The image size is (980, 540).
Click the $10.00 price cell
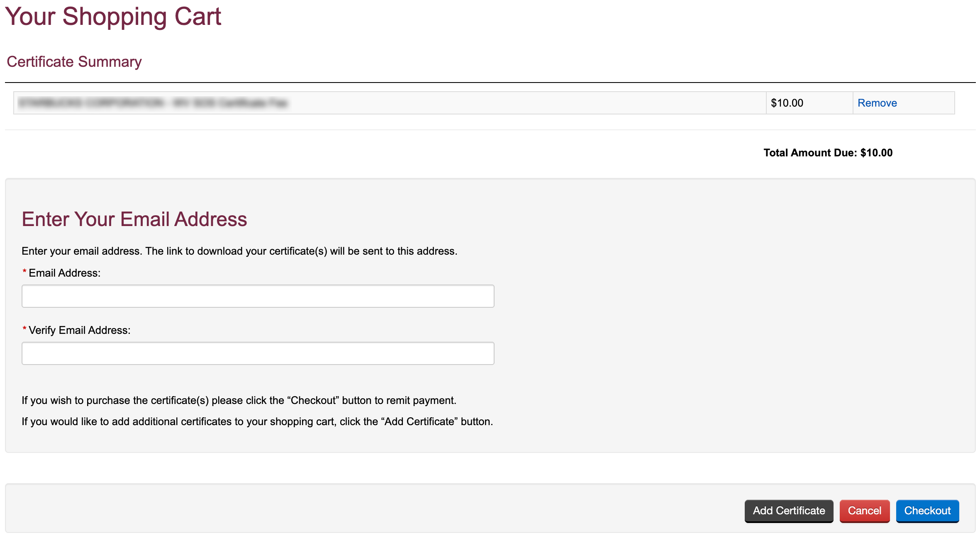(x=809, y=103)
